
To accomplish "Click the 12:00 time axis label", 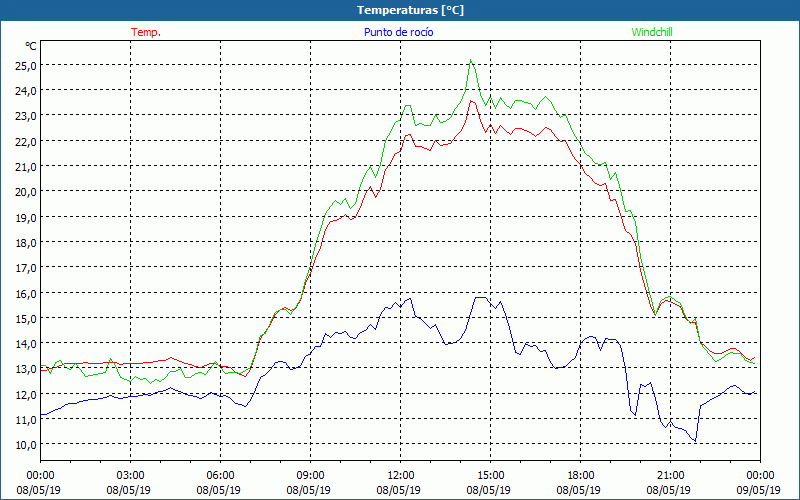I will click(401, 476).
